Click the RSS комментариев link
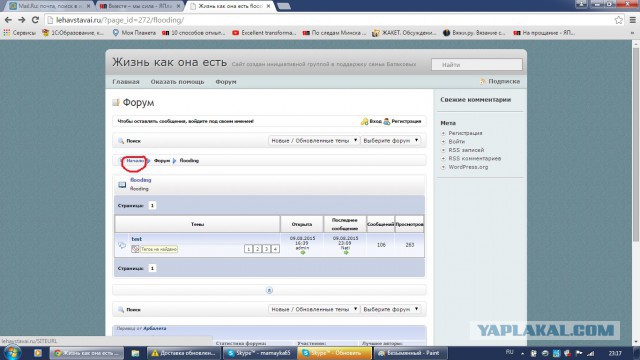 [x=475, y=158]
